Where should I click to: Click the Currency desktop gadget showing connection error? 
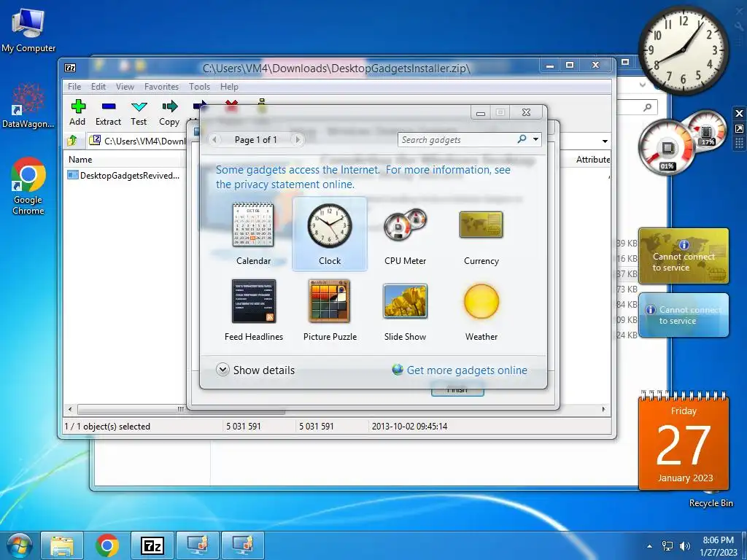pyautogui.click(x=684, y=256)
